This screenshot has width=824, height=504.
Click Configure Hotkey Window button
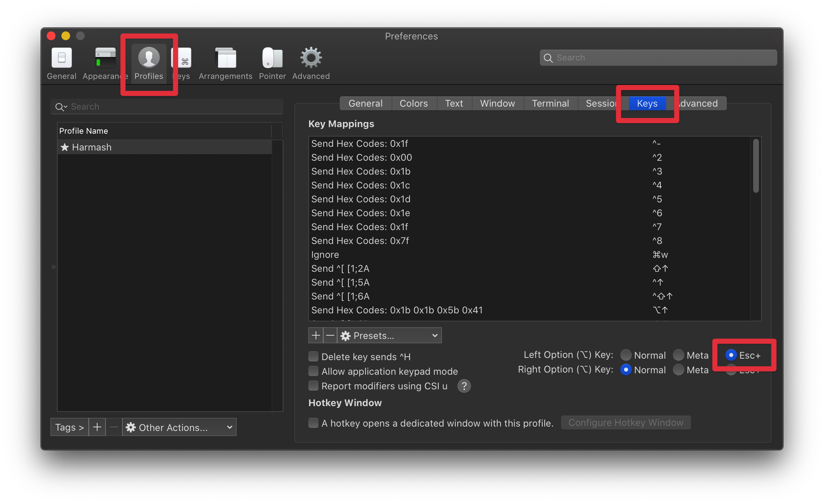[x=626, y=422]
